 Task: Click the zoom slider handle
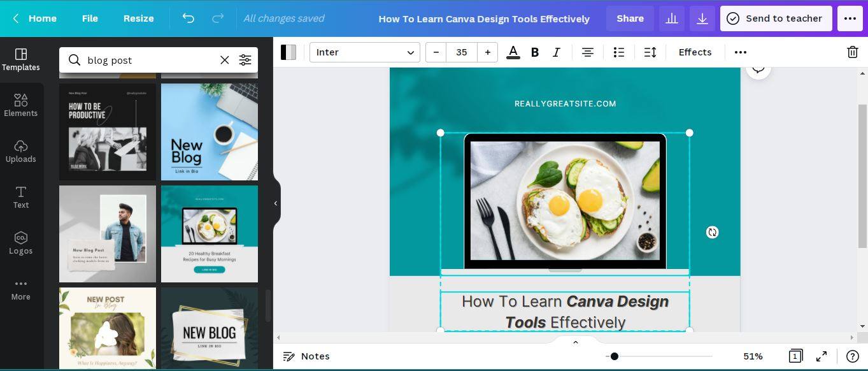coord(614,356)
